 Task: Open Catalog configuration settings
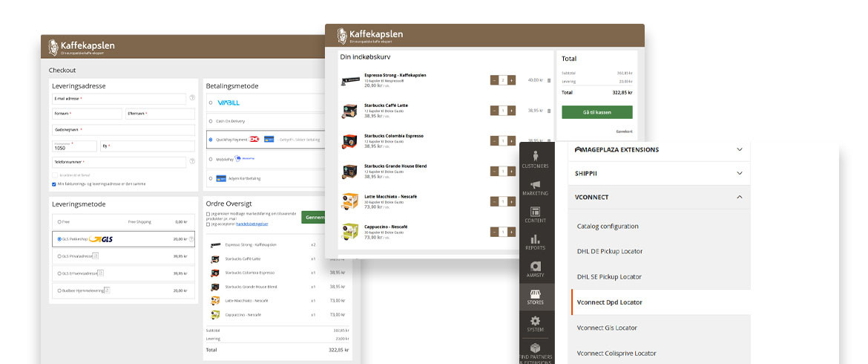pos(608,226)
